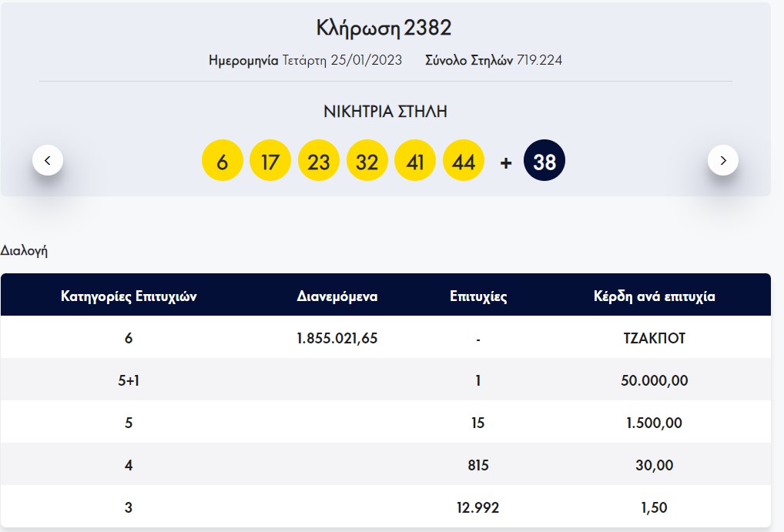Viewport: 784px width, 532px height.
Task: Click the ΤΖΑΚΠΟΤ cell in row 6
Action: point(655,338)
